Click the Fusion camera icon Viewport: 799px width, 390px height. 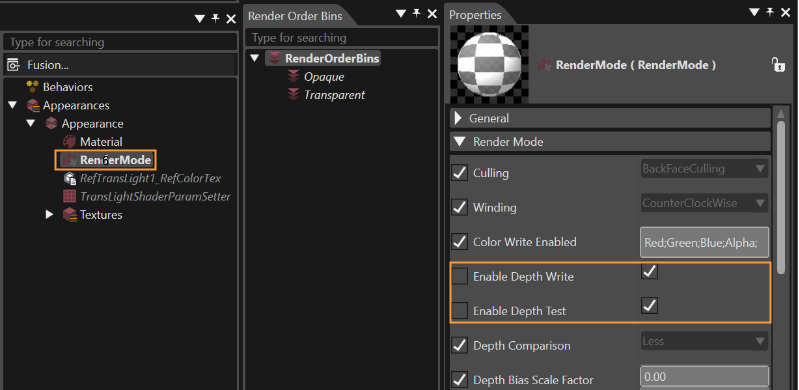(x=13, y=65)
